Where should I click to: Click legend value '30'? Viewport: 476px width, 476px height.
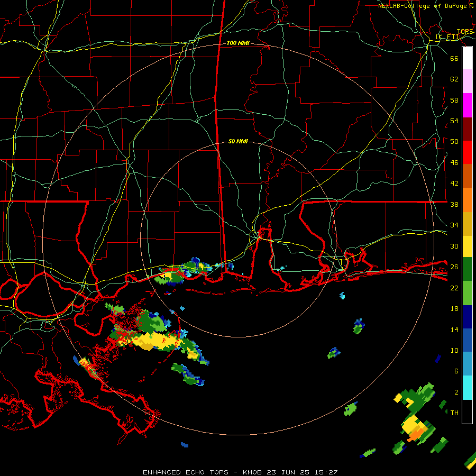454,246
